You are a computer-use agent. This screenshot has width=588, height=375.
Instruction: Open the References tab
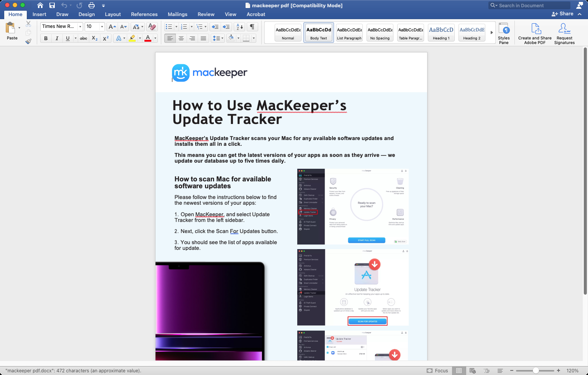(144, 14)
